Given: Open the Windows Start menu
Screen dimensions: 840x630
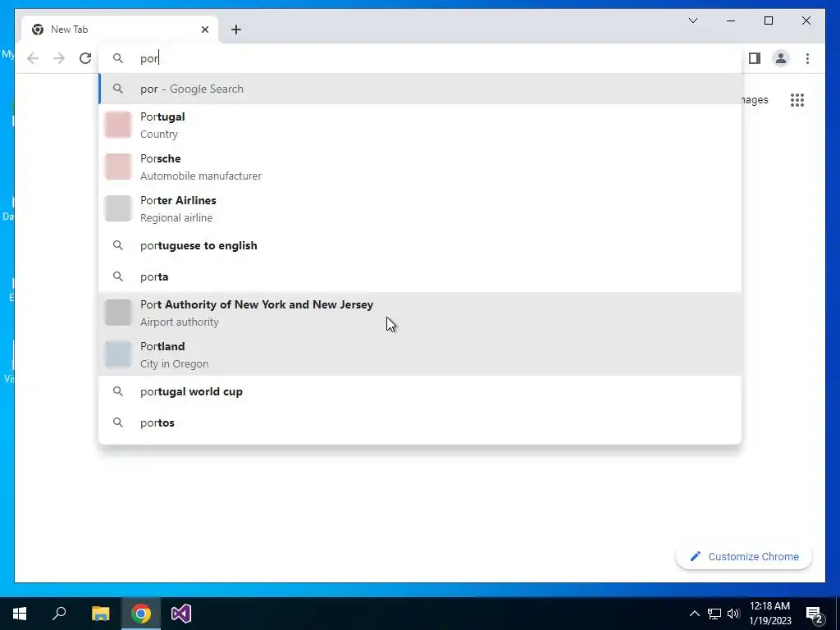Looking at the screenshot, I should click(20, 614).
